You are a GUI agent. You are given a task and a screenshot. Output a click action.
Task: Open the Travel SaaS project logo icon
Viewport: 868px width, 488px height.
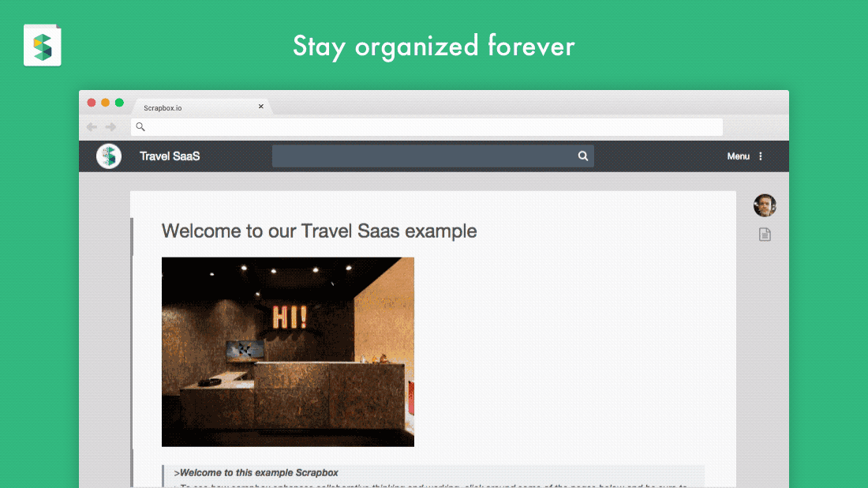coord(109,156)
